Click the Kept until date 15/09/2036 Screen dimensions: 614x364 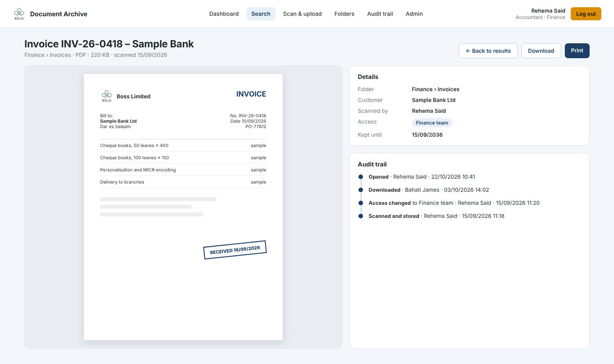pos(428,135)
